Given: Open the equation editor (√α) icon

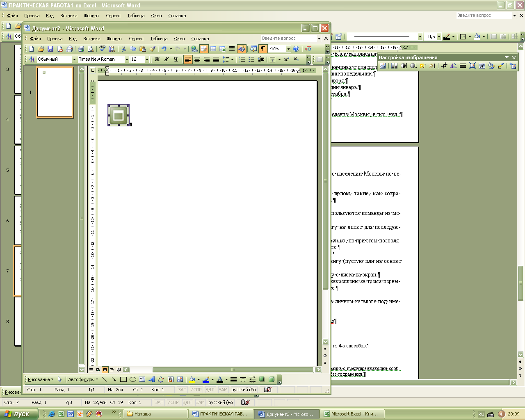Looking at the screenshot, I should [308, 49].
